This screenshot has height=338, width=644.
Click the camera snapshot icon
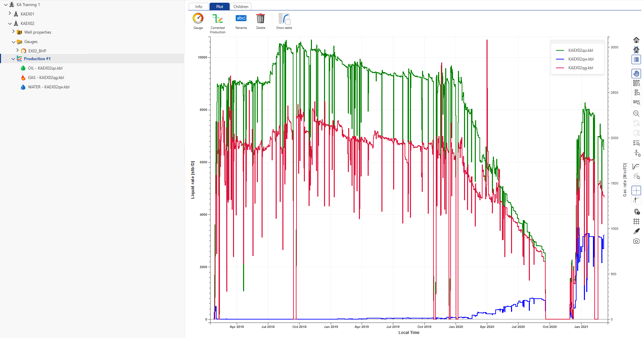click(x=636, y=241)
